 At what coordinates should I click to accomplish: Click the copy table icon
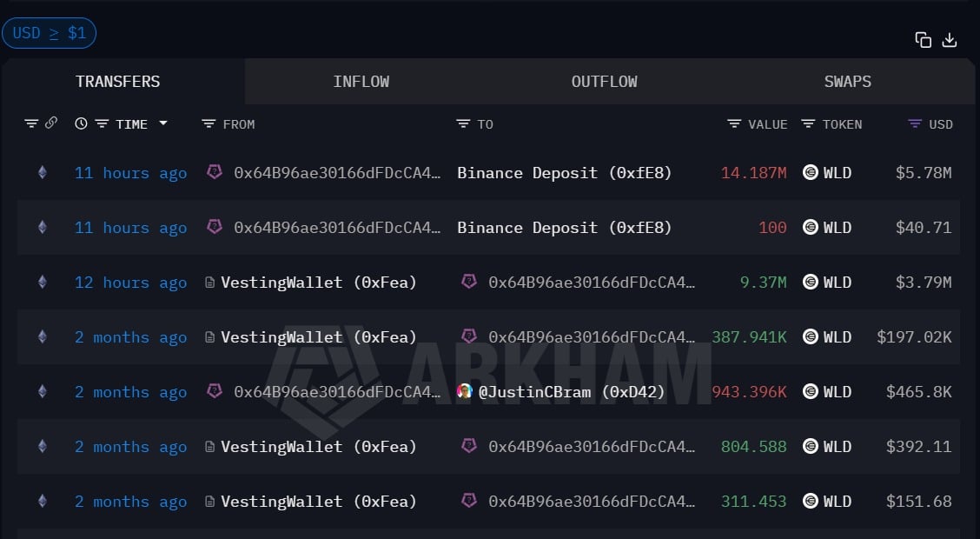(x=924, y=39)
